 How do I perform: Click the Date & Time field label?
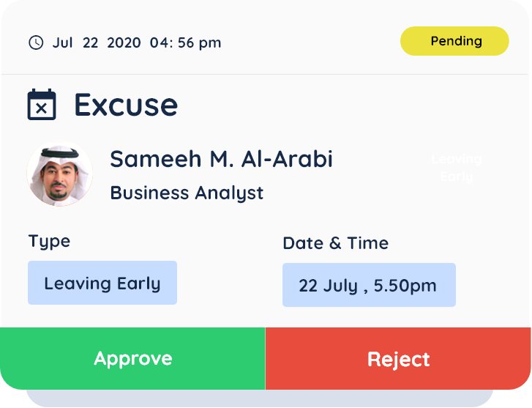click(335, 243)
